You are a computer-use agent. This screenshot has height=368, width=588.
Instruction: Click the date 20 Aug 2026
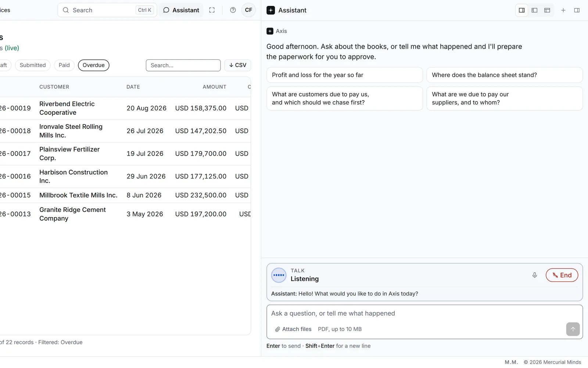147,108
